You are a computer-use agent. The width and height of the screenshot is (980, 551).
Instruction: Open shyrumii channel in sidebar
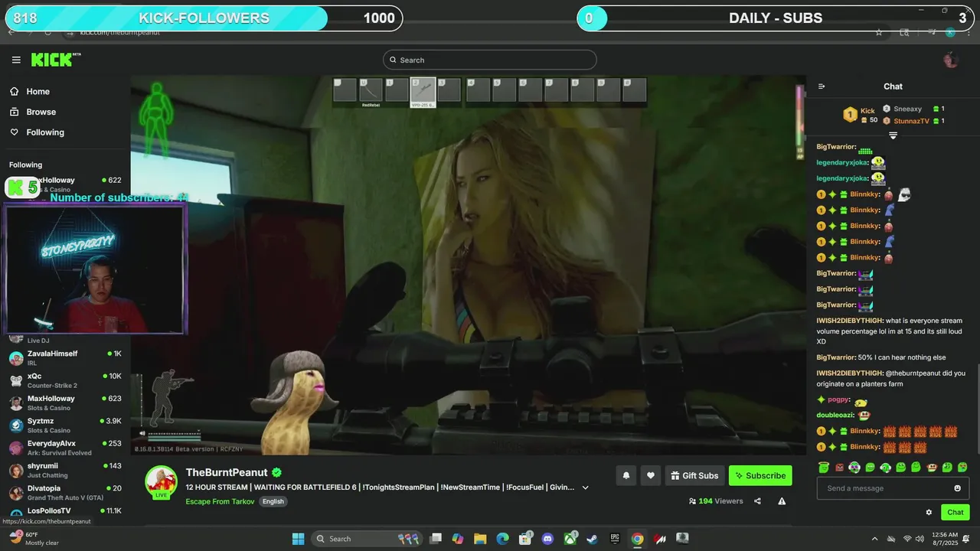[x=65, y=470]
